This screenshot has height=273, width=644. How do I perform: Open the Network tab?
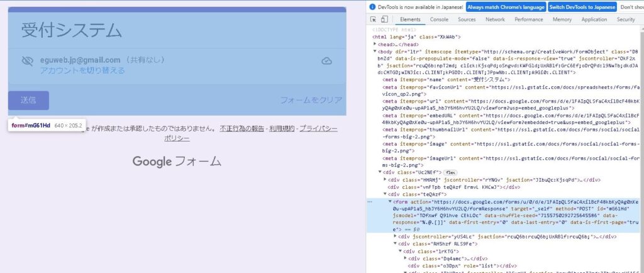click(495, 20)
